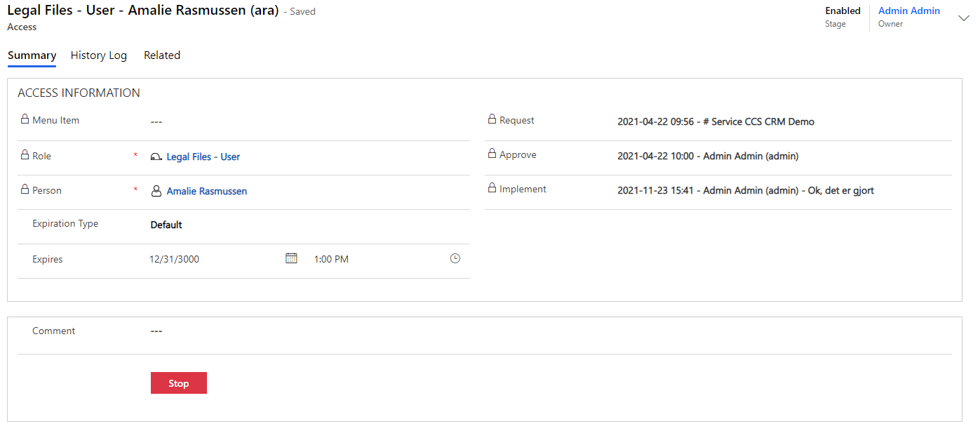Click the role icon beside Legal Files - User
980x431 pixels.
pyautogui.click(x=156, y=157)
